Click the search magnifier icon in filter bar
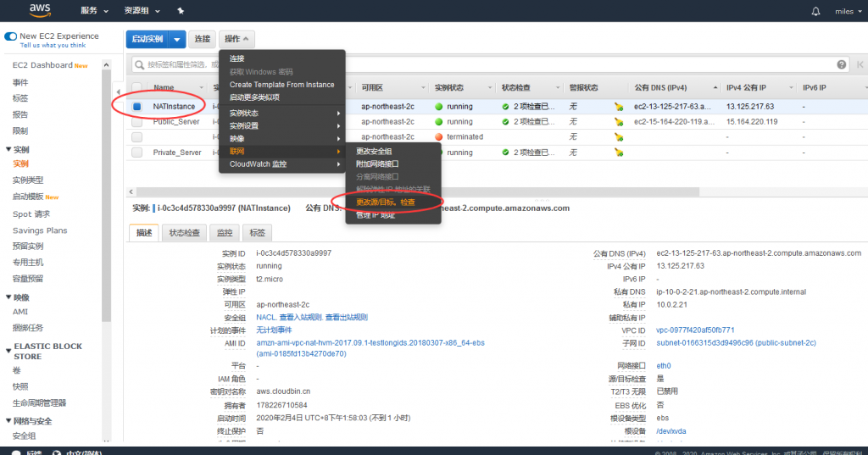The image size is (868, 455). click(140, 64)
